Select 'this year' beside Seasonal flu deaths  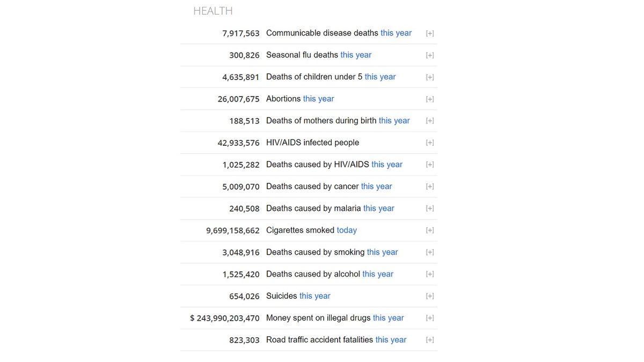[356, 55]
